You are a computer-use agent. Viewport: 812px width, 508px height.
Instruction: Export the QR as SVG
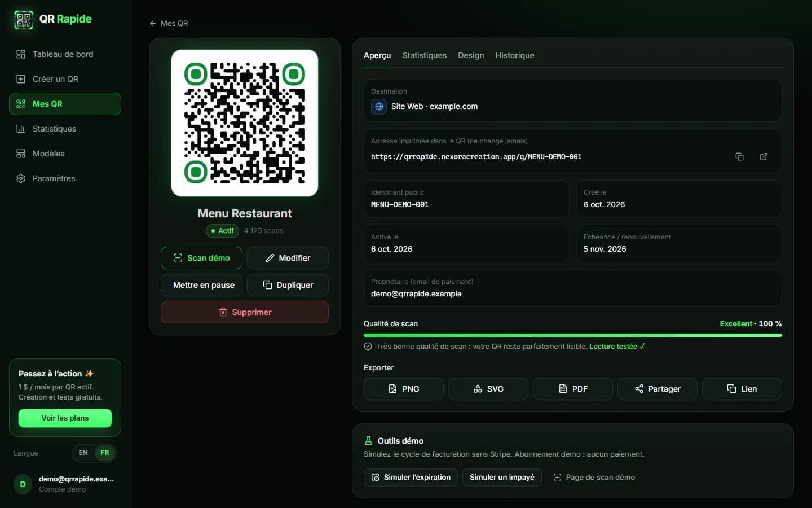click(x=488, y=389)
